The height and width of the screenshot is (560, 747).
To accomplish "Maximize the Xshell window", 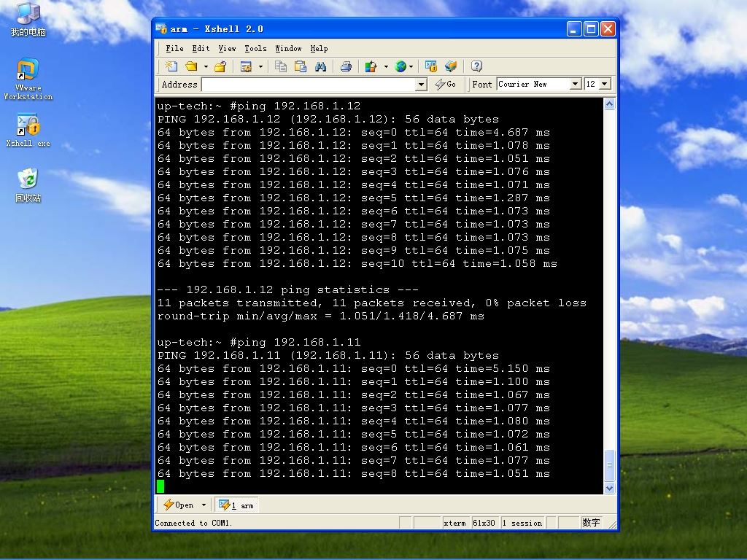I will (x=591, y=29).
